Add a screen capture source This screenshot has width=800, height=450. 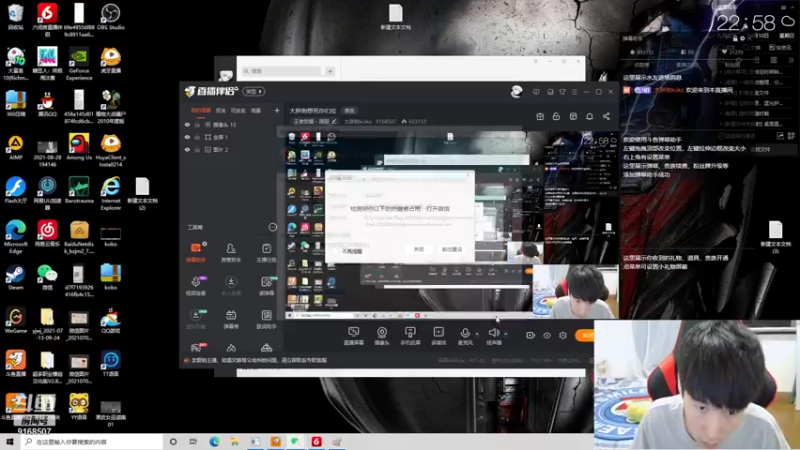(354, 336)
